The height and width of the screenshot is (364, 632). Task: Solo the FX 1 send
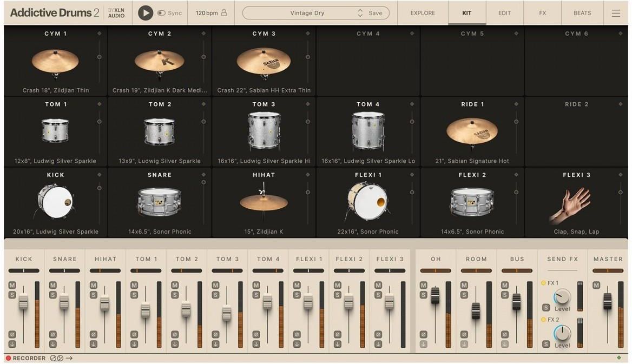point(546,308)
